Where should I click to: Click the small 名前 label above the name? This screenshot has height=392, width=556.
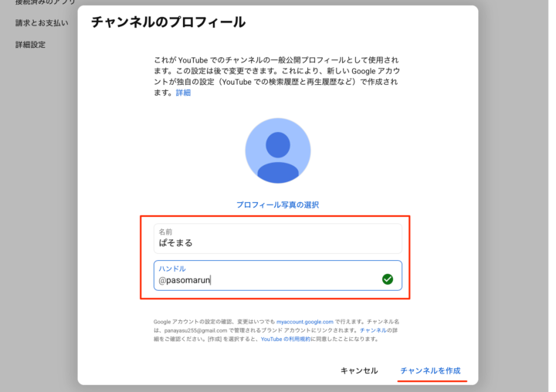(165, 231)
